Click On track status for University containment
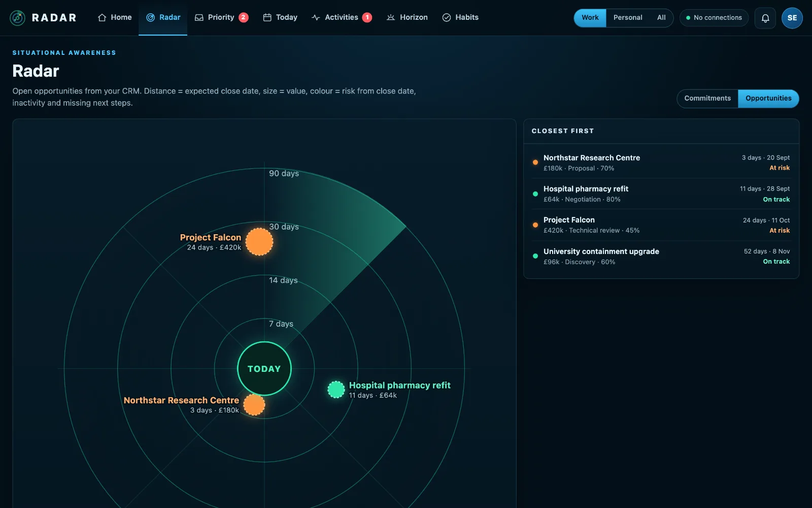Image resolution: width=812 pixels, height=508 pixels. pyautogui.click(x=776, y=262)
